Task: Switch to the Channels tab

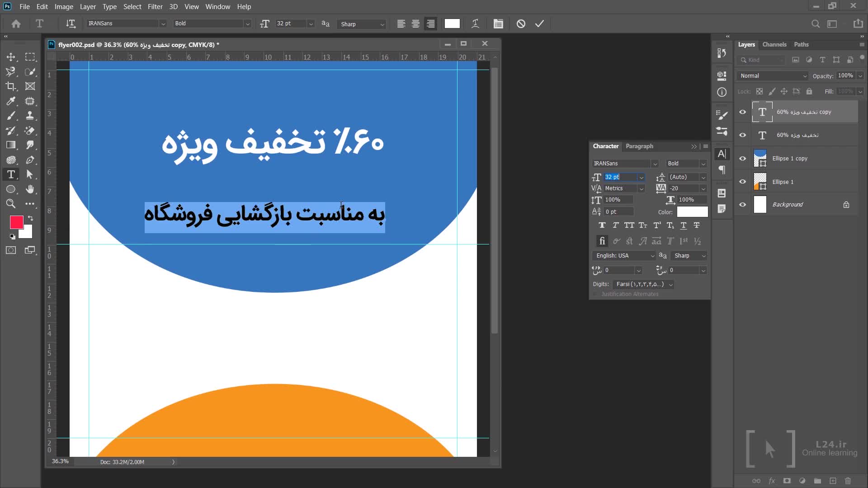Action: [x=774, y=44]
